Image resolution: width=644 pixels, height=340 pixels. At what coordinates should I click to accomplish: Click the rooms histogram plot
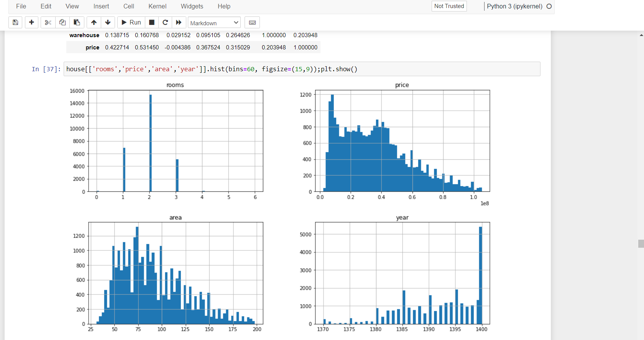tap(176, 141)
